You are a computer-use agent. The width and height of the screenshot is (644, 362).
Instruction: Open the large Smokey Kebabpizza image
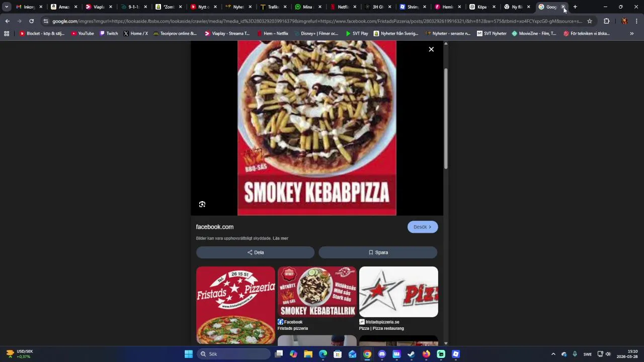(x=317, y=128)
